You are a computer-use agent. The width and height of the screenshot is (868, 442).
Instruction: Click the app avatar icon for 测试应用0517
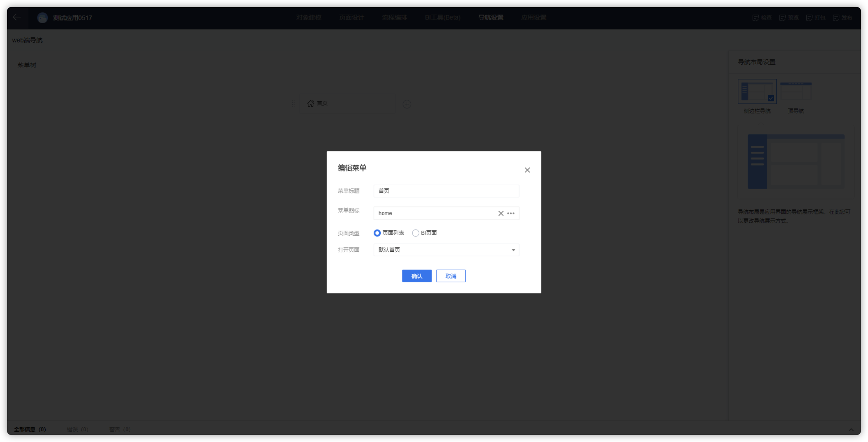(x=42, y=17)
